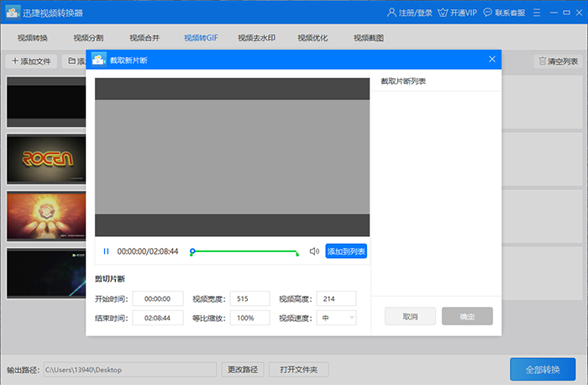The height and width of the screenshot is (385, 588).
Task: Select the 视频转GIF tab
Action: click(x=201, y=38)
